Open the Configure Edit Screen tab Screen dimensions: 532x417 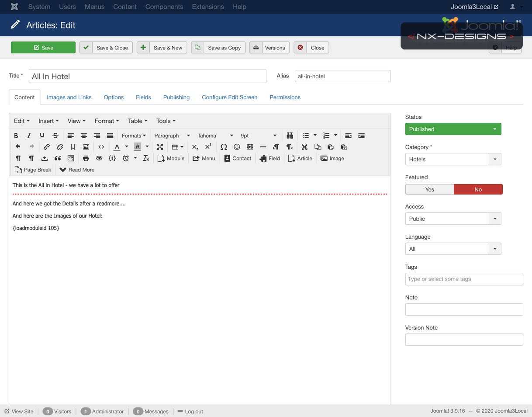point(230,97)
